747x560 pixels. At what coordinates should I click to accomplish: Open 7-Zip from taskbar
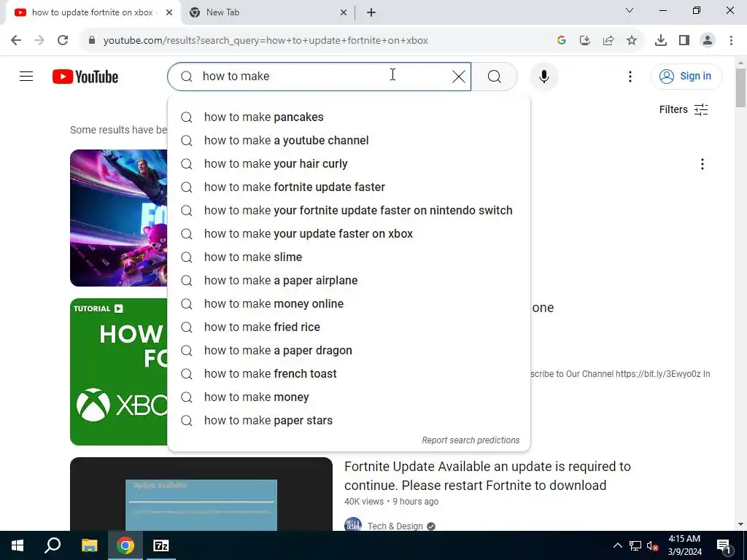click(161, 545)
